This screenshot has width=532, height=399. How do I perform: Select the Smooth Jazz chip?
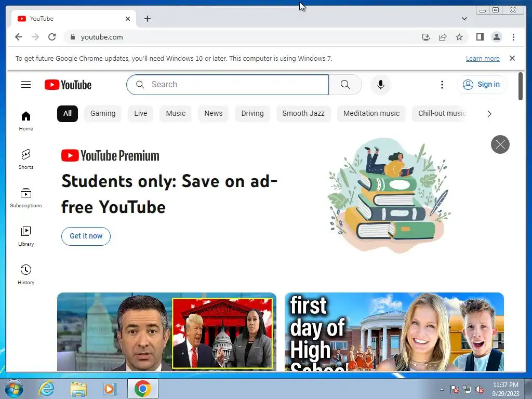(x=303, y=114)
